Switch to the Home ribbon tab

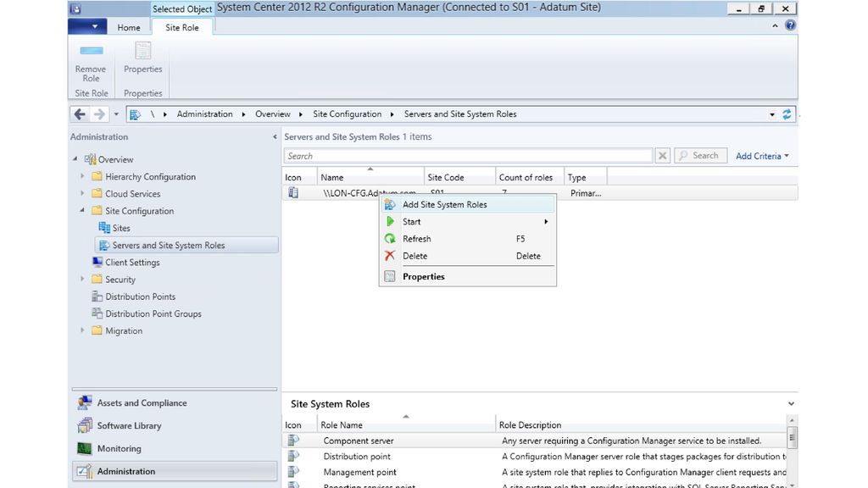129,27
